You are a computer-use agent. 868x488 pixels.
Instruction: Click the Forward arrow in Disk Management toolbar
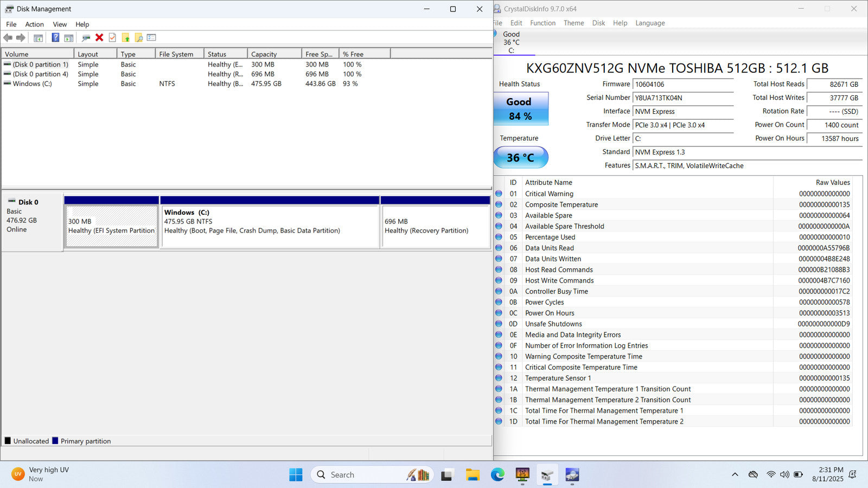21,37
